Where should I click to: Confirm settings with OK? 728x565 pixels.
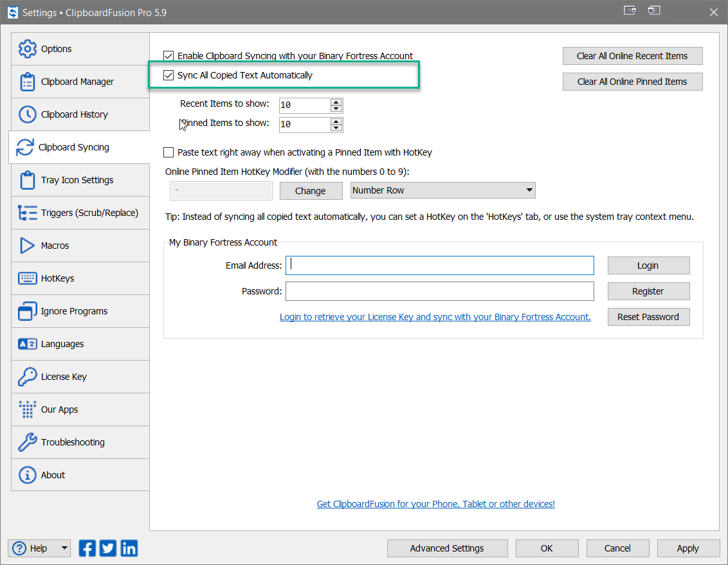[547, 548]
